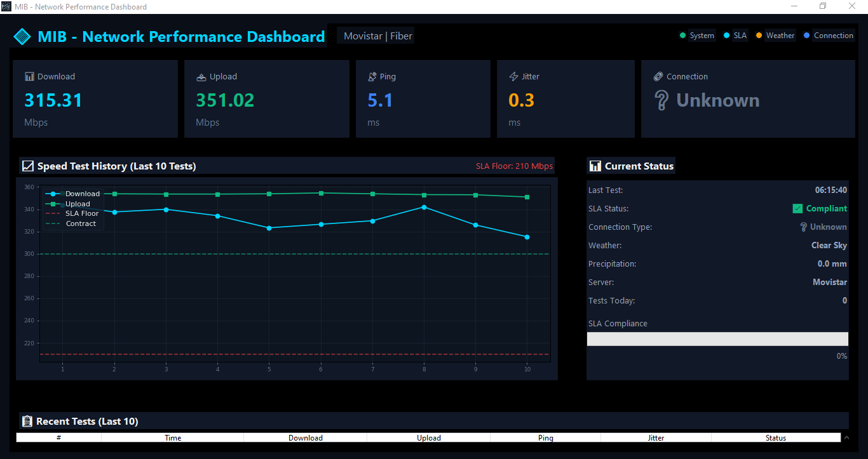
Task: Click the table scrollbar up arrow
Action: click(846, 437)
